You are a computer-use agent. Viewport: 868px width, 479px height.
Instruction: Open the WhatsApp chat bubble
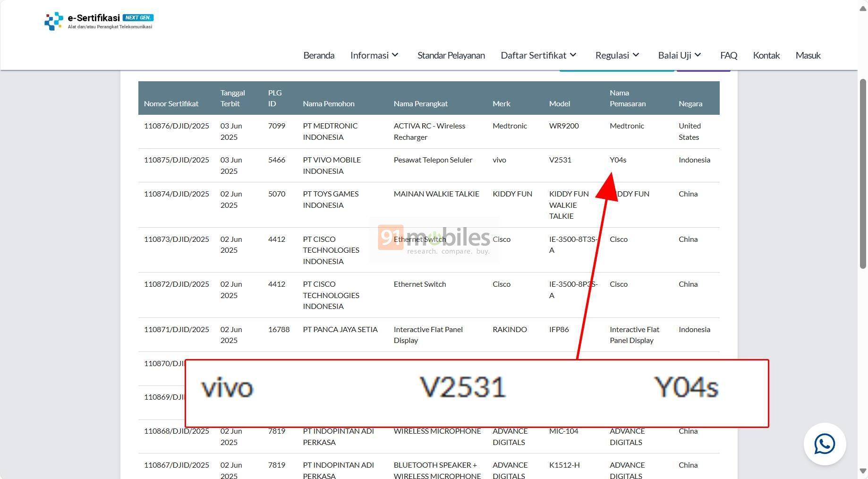click(x=825, y=444)
